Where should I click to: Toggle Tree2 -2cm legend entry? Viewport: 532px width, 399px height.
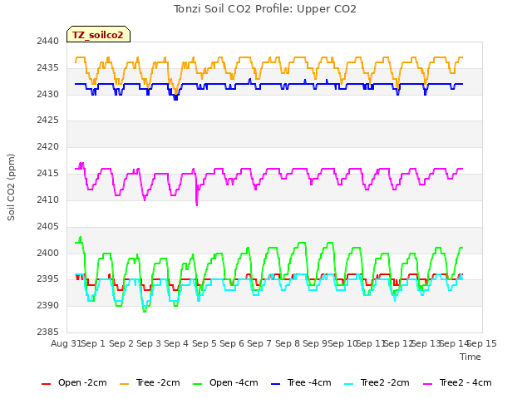(x=377, y=383)
